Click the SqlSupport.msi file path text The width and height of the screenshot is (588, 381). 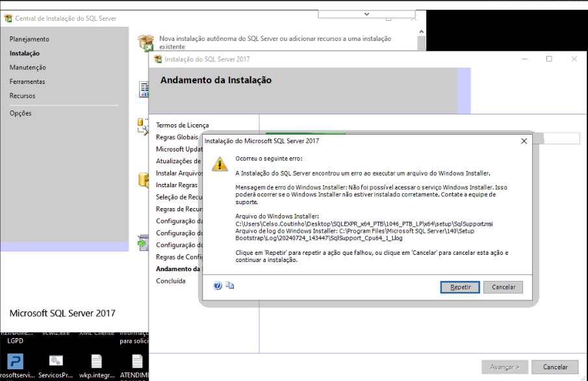coord(364,224)
